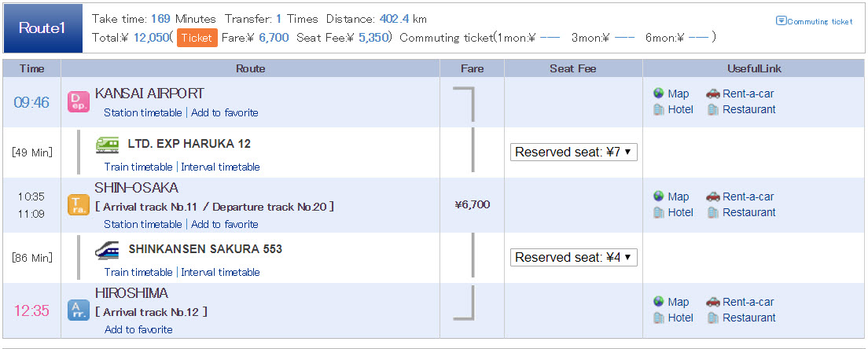Open the Map globe icon for Kansai Airport
This screenshot has height=349, width=868.
pos(658,94)
